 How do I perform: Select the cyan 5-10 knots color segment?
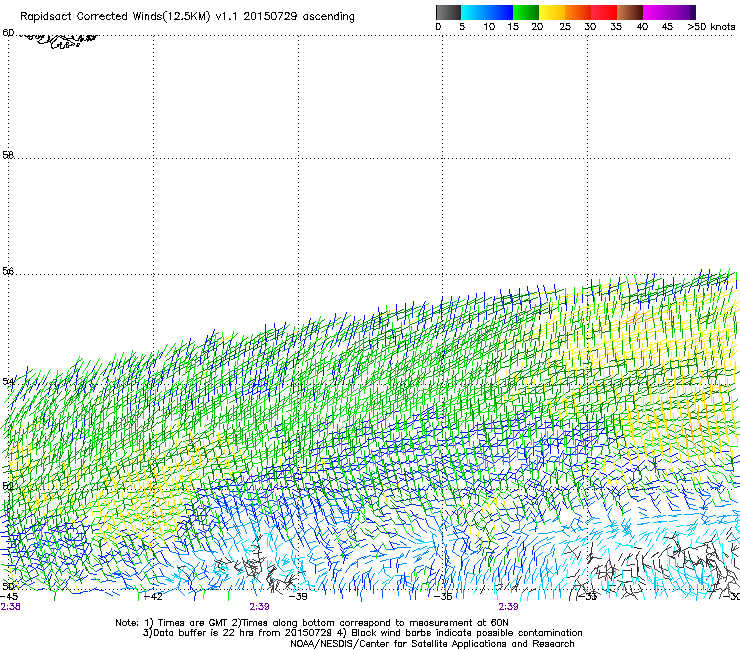click(474, 12)
